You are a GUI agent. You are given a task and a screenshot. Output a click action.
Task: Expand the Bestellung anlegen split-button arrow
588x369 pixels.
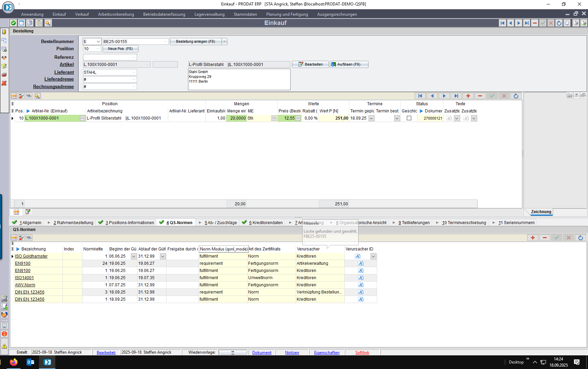(x=224, y=42)
